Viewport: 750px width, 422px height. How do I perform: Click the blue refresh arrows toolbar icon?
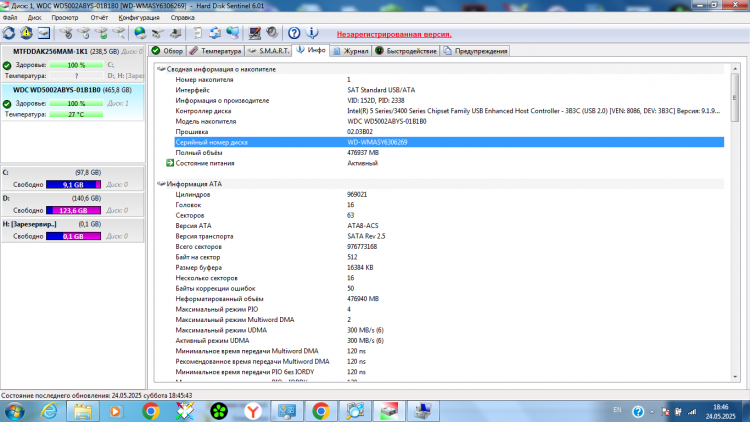point(9,33)
